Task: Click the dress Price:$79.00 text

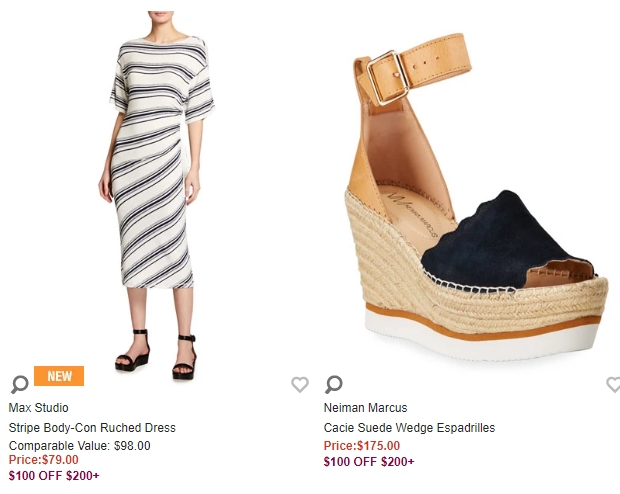Action: (x=43, y=460)
